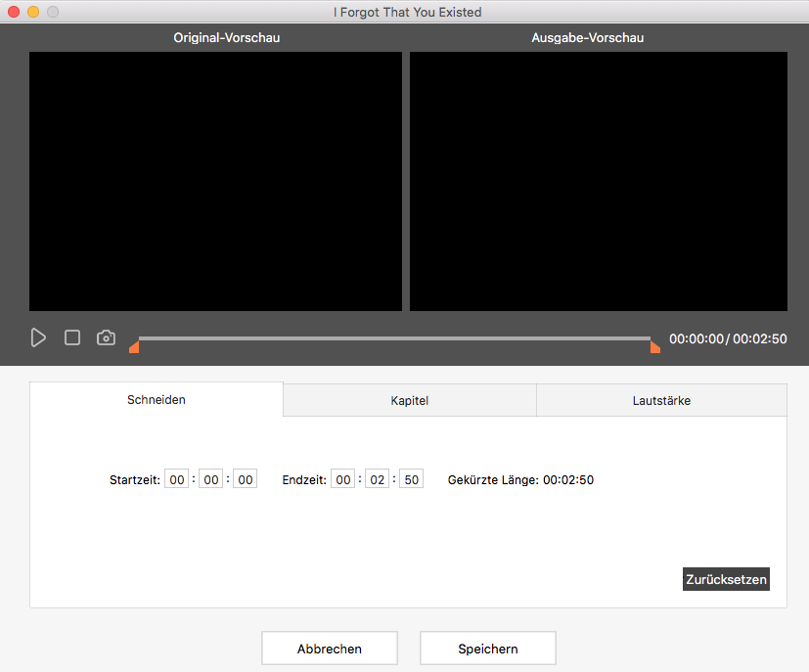This screenshot has width=809, height=672.
Task: Minimize the window with the yellow button
Action: point(33,12)
